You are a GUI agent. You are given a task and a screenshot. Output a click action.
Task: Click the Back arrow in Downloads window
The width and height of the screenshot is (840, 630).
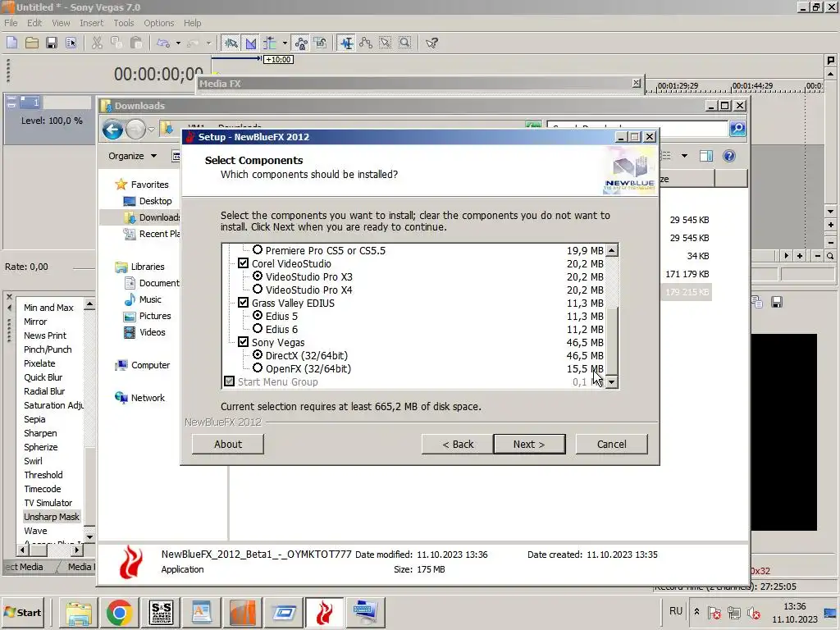coord(112,130)
